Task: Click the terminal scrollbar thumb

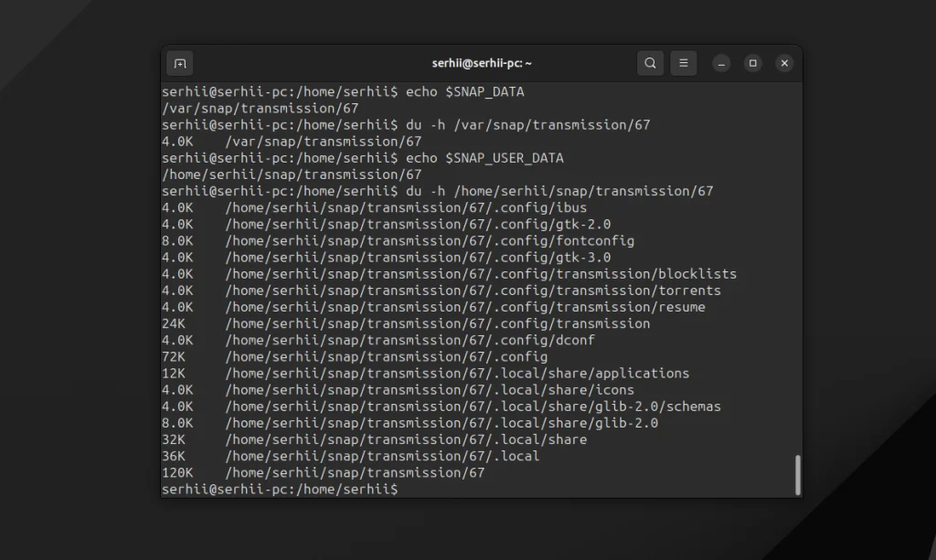Action: [797, 474]
